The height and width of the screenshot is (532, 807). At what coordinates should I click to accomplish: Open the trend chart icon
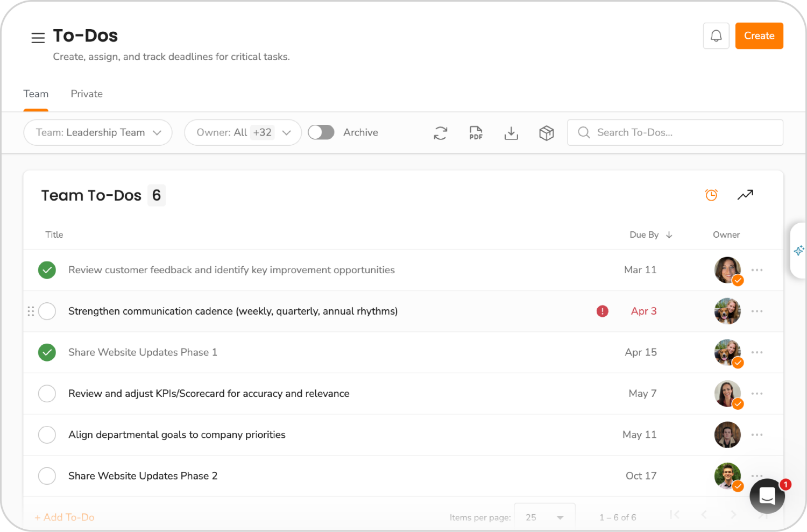pos(745,195)
